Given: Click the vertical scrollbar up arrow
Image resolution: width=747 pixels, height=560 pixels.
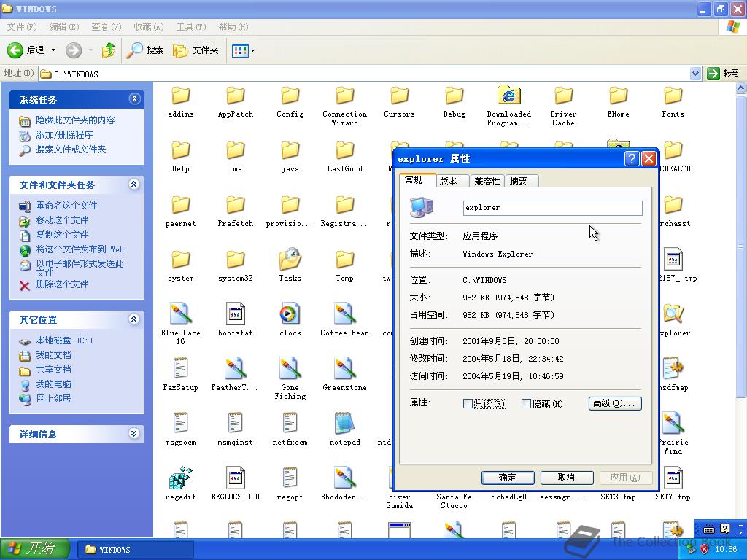Looking at the screenshot, I should (740, 88).
